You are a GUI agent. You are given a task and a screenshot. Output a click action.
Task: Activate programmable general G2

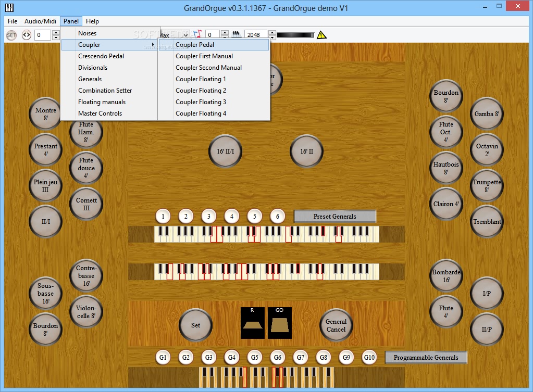186,357
